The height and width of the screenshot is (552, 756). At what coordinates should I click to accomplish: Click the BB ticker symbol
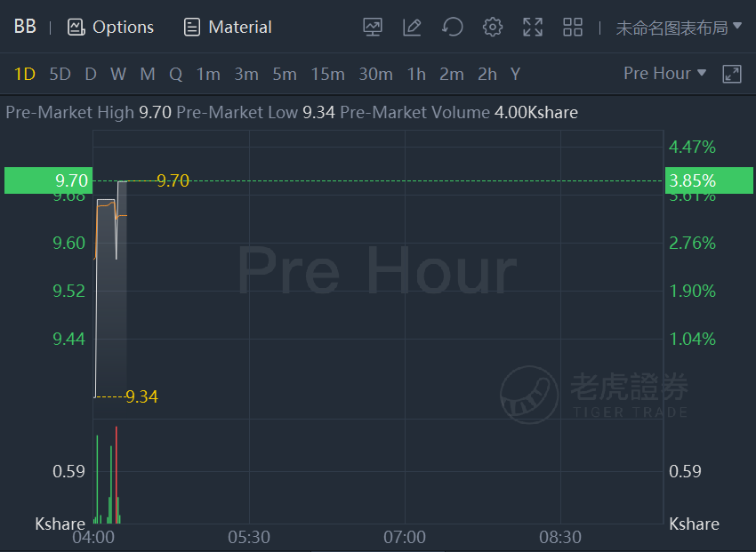click(25, 27)
